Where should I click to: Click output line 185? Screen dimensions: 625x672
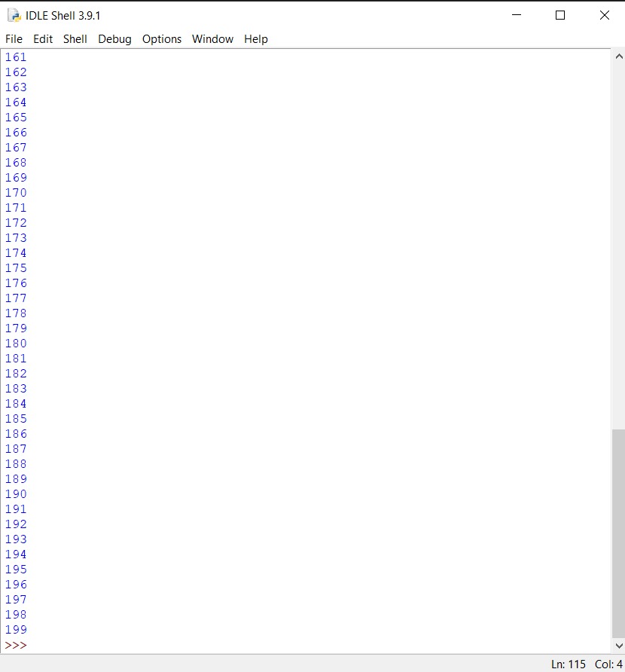click(x=16, y=419)
